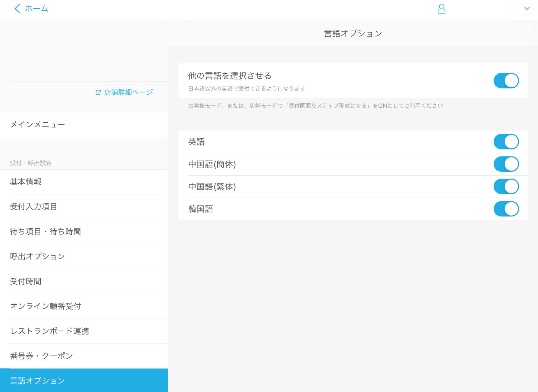Select 基本情報 settings item
The height and width of the screenshot is (392, 538).
26,182
